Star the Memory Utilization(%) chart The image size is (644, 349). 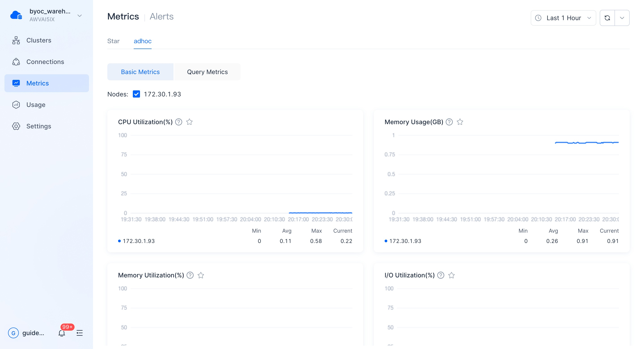[201, 275]
